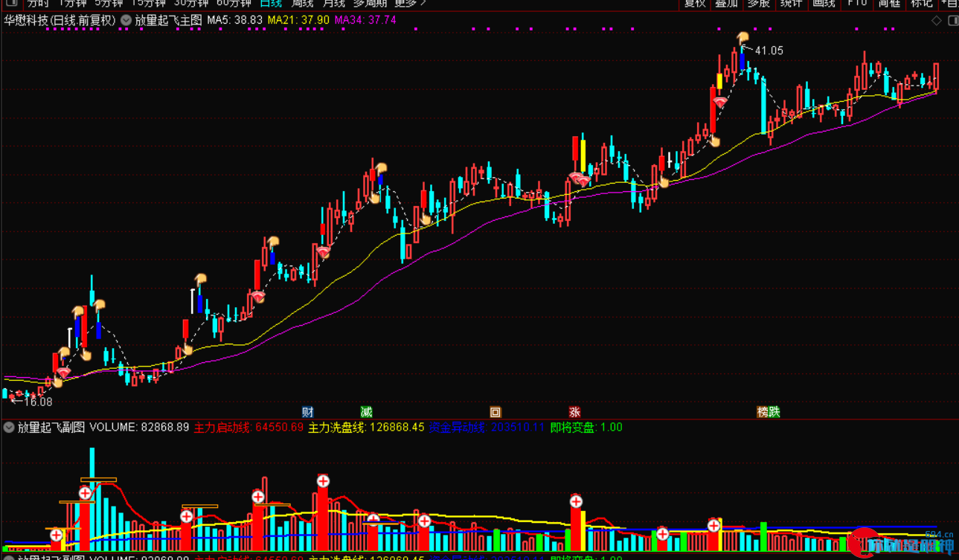Click the MA21: 37.90 label
Screen dimensions: 959x560
click(x=298, y=21)
